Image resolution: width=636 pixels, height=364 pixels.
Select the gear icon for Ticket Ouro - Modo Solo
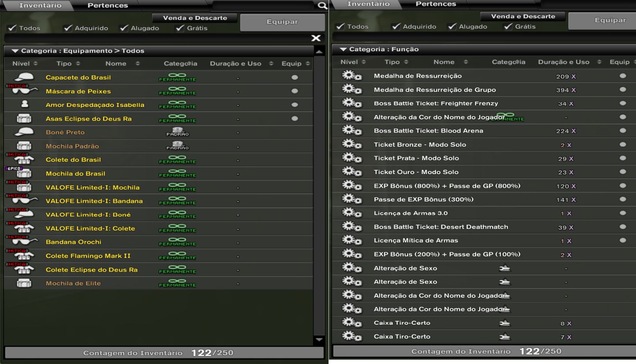pos(352,172)
